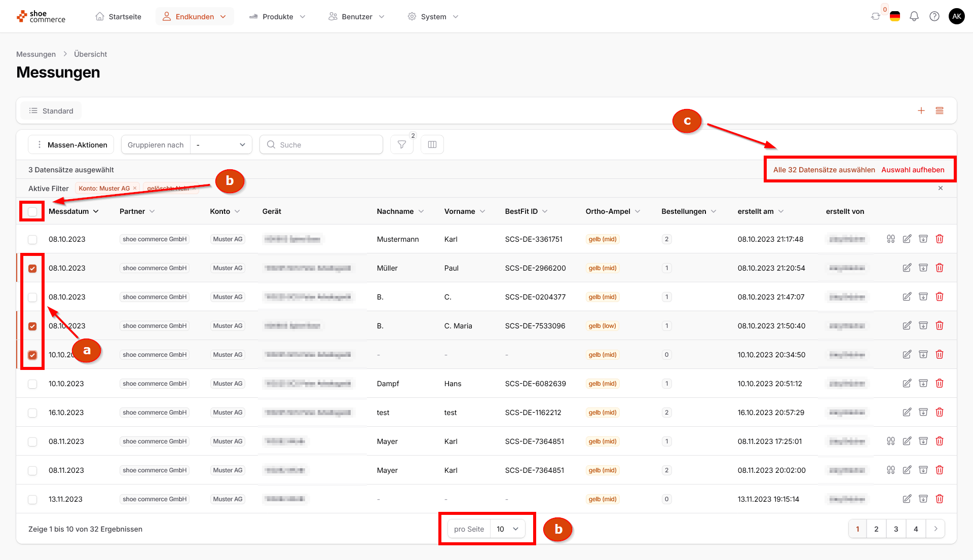Image resolution: width=973 pixels, height=560 pixels.
Task: Show footprints for Mustermann row
Action: (891, 239)
